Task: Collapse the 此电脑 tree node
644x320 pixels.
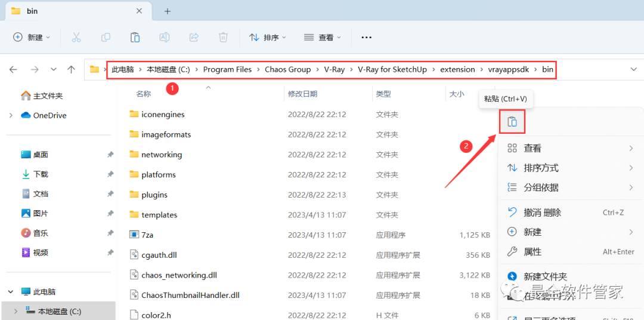Action: (11, 291)
